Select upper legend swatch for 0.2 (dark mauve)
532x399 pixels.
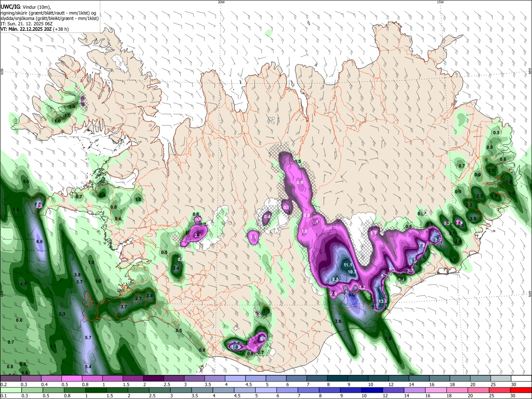(x=10, y=378)
